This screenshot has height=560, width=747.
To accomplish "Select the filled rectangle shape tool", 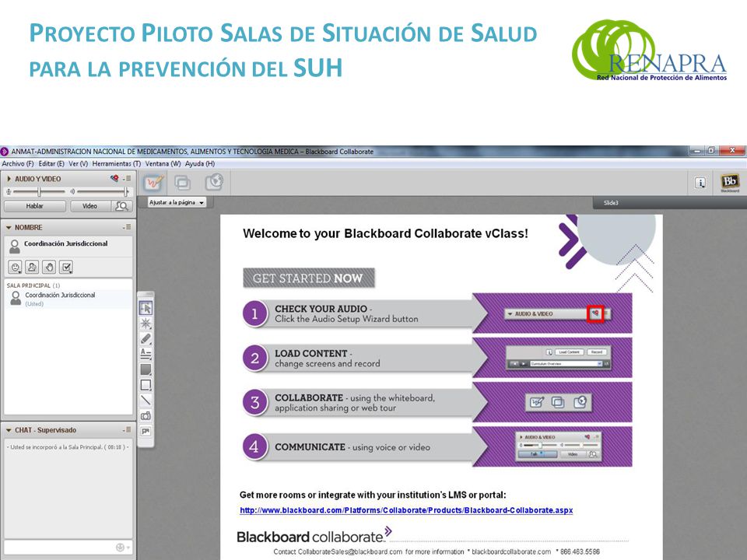I will pos(146,369).
